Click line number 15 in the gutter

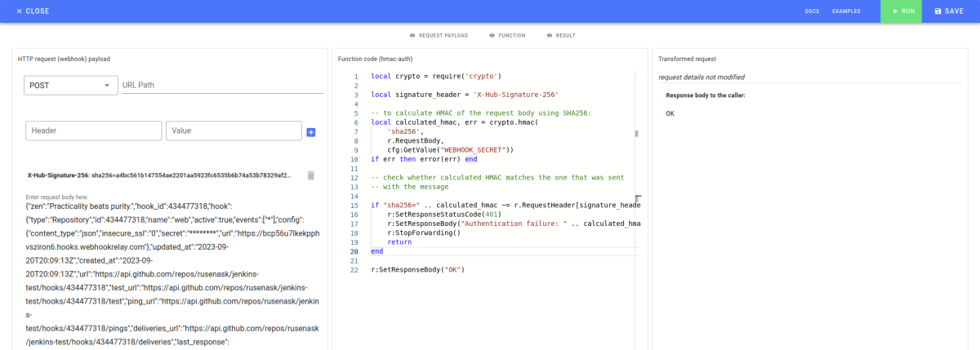[354, 205]
